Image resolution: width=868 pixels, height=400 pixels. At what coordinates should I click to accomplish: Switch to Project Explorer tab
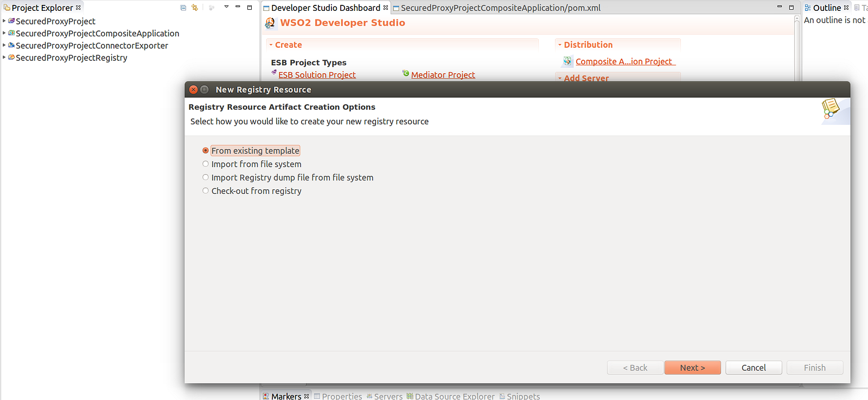pos(42,8)
